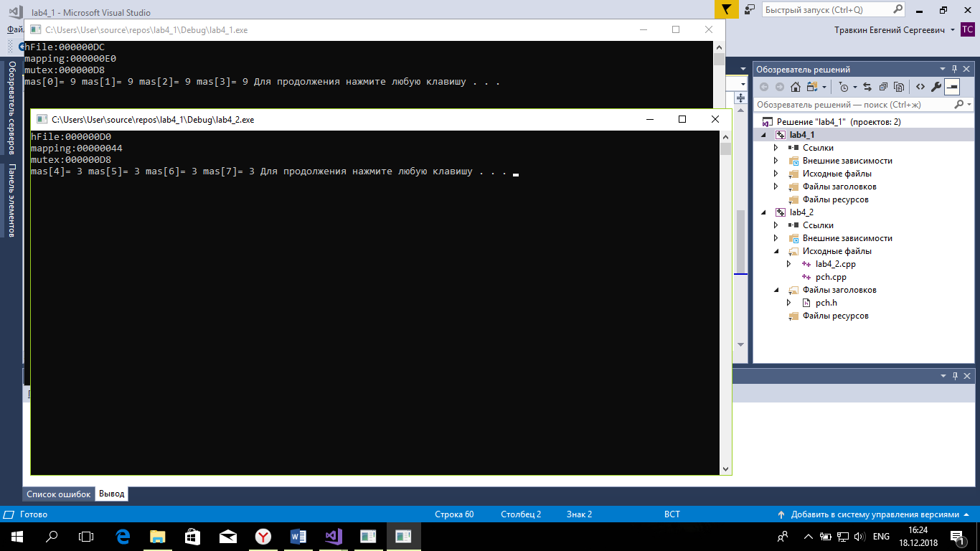The image size is (980, 551).
Task: Switch to the Список ошибок tab
Action: click(x=58, y=494)
